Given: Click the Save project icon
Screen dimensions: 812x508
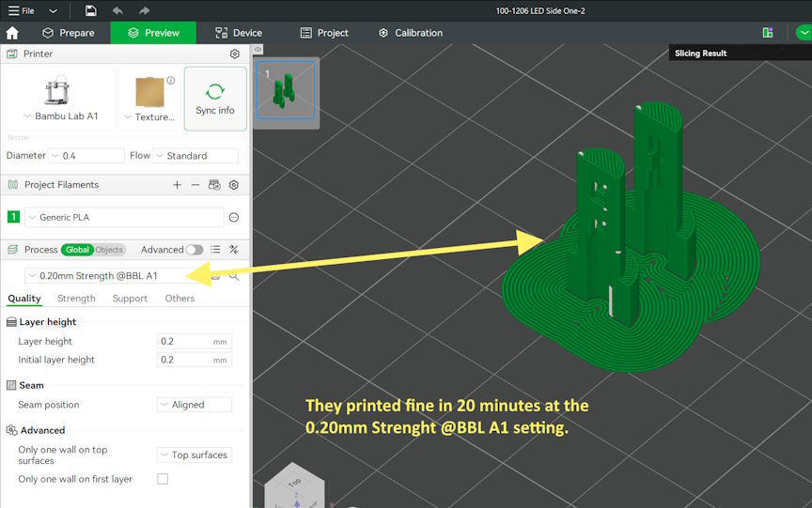Looking at the screenshot, I should click(x=90, y=10).
